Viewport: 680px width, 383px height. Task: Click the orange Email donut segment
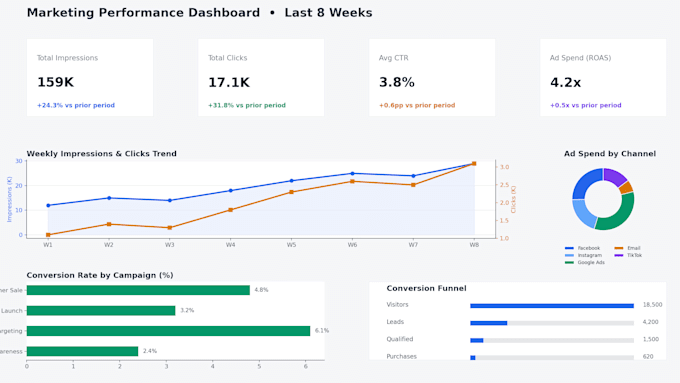626,188
